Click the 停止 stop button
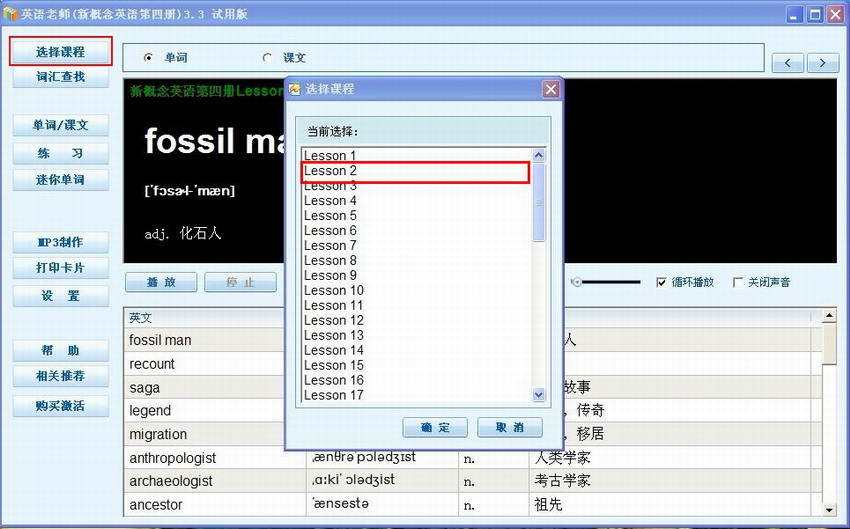Image resolution: width=850 pixels, height=529 pixels. tap(240, 282)
